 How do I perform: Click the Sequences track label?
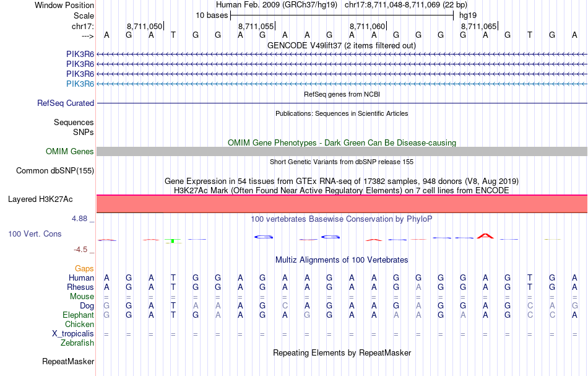[74, 122]
